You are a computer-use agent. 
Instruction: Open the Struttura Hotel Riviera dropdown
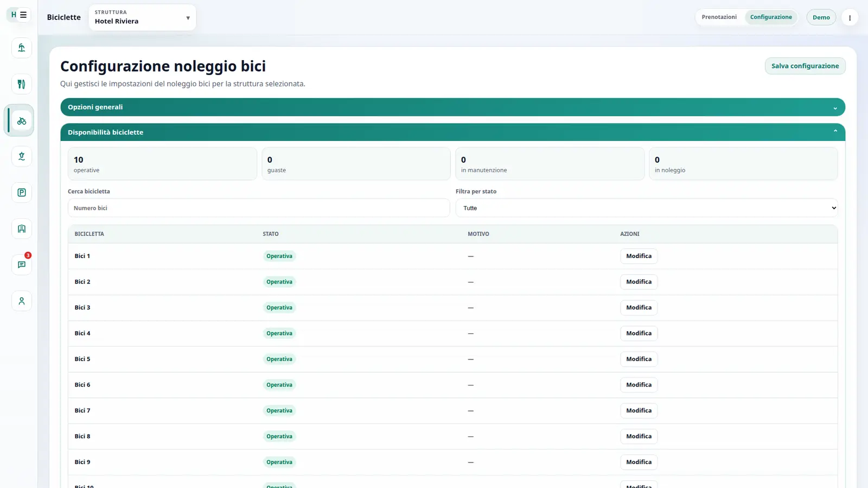coord(142,17)
